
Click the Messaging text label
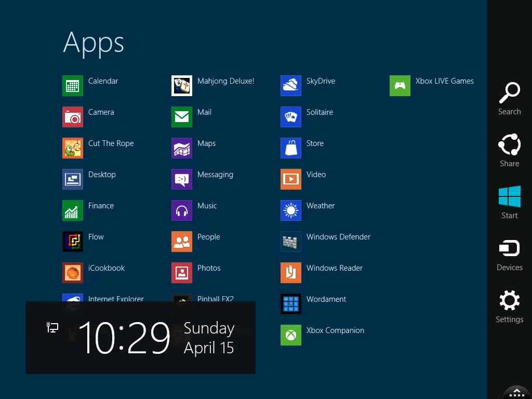(215, 175)
